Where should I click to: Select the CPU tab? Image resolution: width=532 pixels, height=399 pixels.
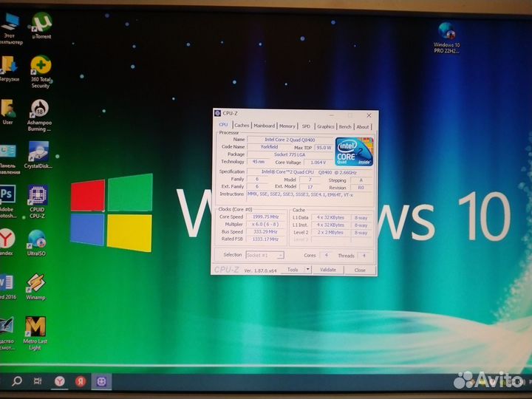(224, 125)
